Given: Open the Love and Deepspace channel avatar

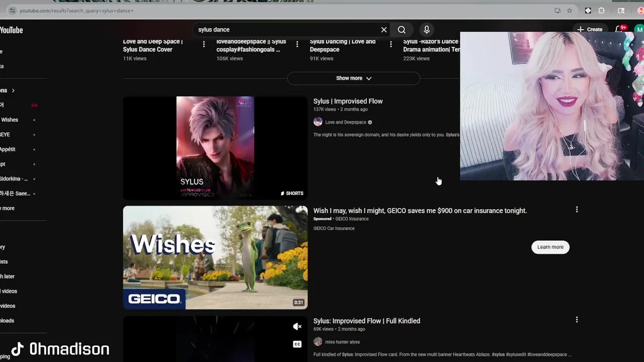Looking at the screenshot, I should [x=317, y=122].
